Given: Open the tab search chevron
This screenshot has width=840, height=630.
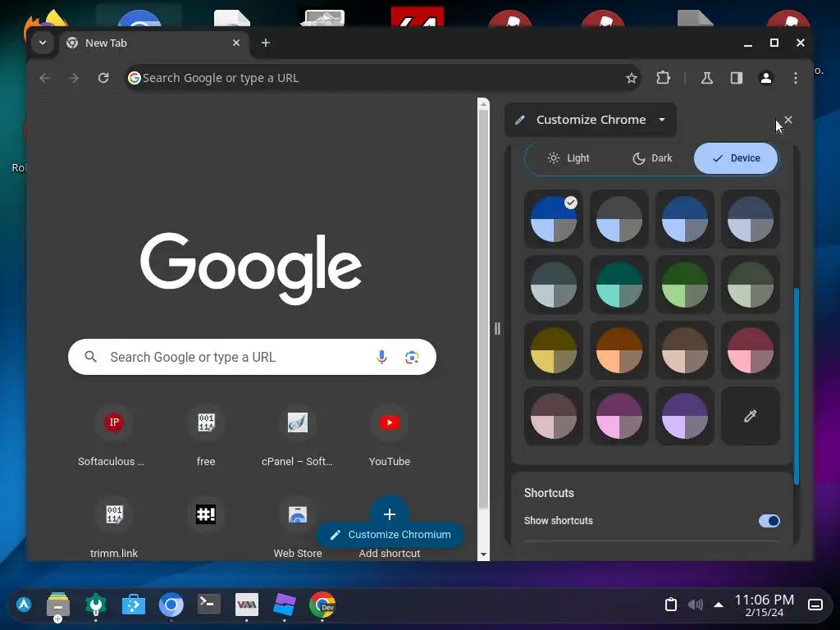Looking at the screenshot, I should [x=43, y=43].
